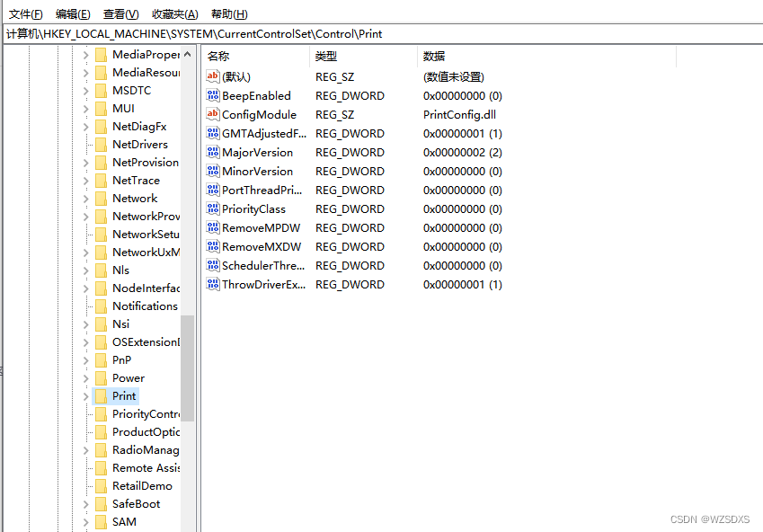Screen dimensions: 763x532
Task: Click the DWORD icon beside RemoveMPDW
Action: [x=212, y=227]
